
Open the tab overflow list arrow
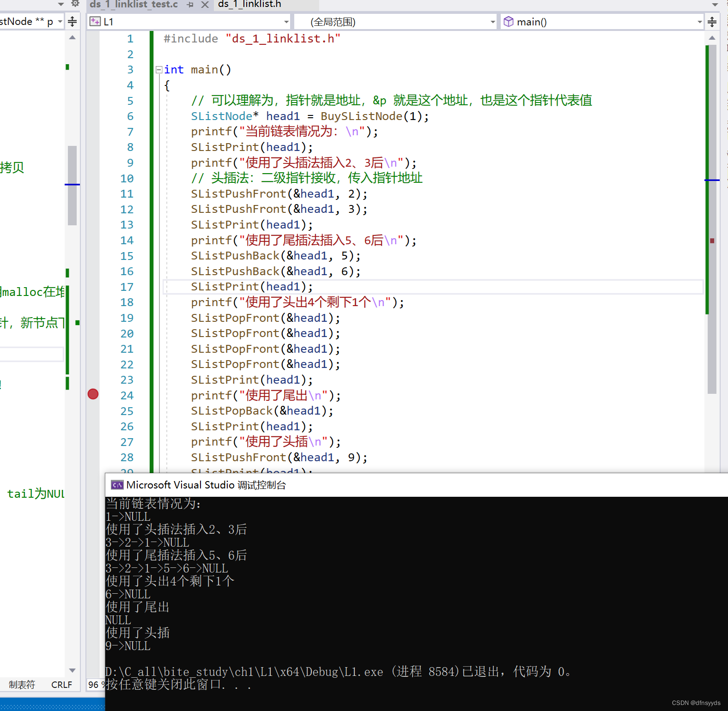[715, 5]
